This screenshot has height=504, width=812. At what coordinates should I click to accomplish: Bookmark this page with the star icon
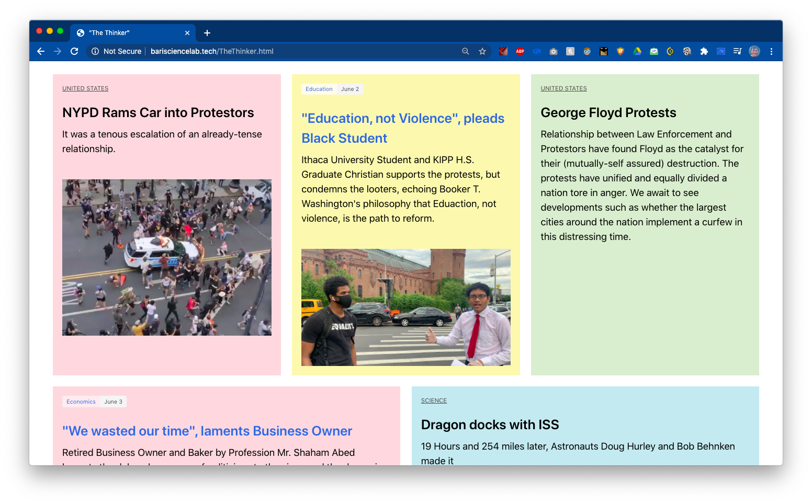click(x=482, y=51)
